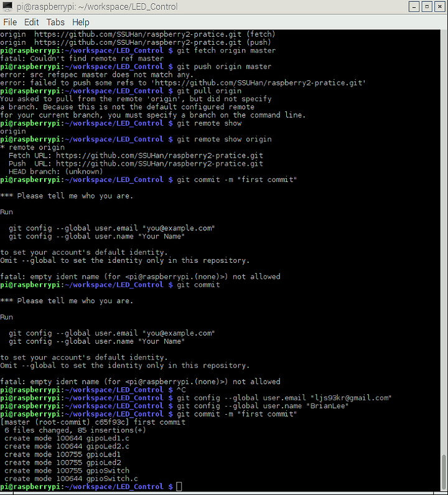Click 'git push origin master' command text
This screenshot has width=448, height=495.
[x=224, y=67]
